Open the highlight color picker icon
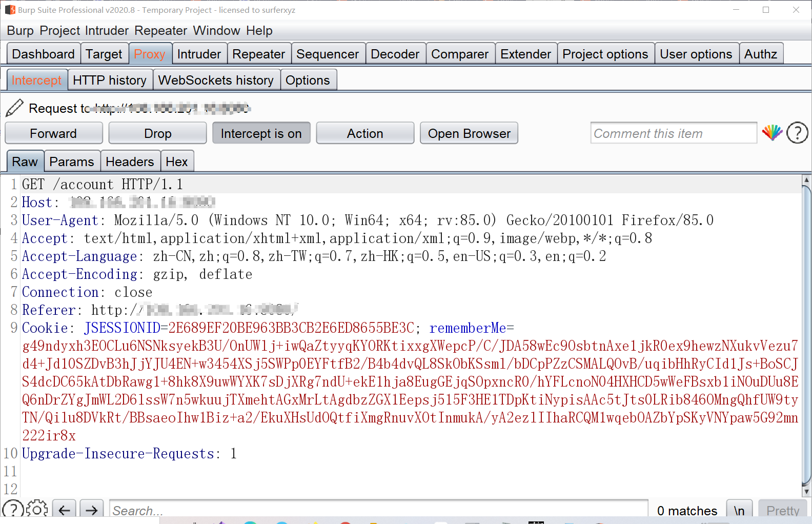Image resolution: width=812 pixels, height=524 pixels. pyautogui.click(x=772, y=133)
